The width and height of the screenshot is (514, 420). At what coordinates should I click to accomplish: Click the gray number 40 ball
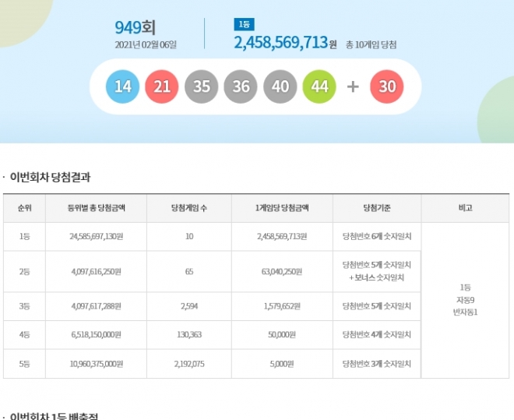[x=280, y=86]
